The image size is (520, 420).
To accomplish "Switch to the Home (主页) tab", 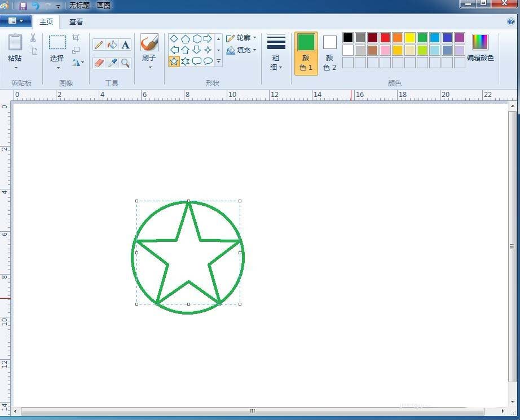I will [x=46, y=22].
